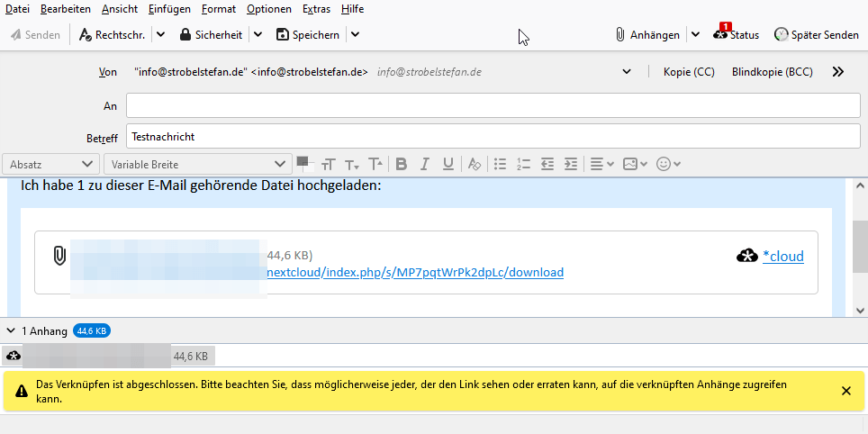
Task: Show more address fields via the double chevron
Action: point(838,72)
